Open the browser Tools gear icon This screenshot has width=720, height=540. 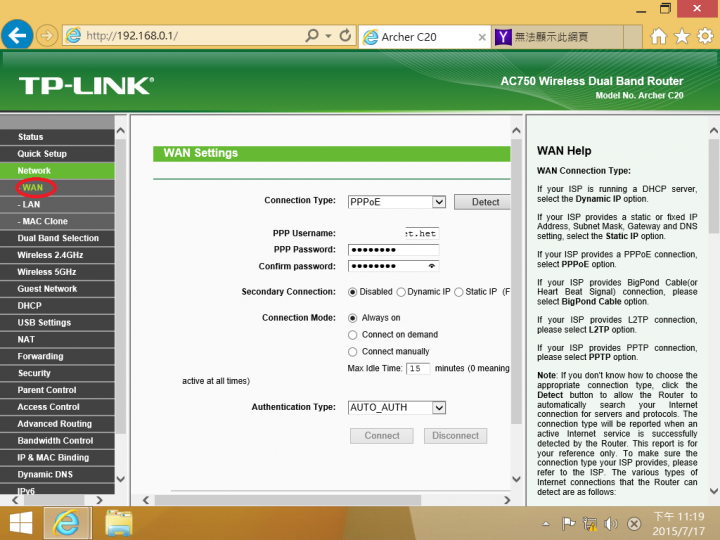[x=705, y=36]
